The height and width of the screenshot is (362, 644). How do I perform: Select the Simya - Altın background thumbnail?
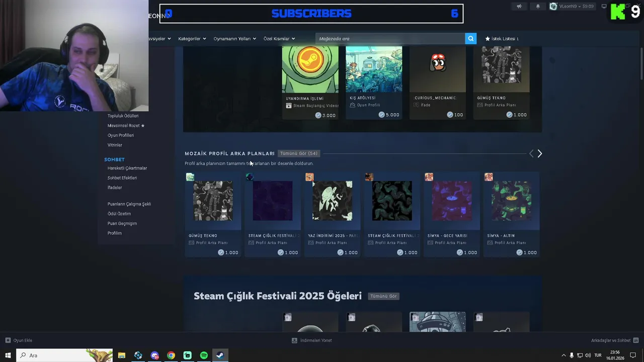click(511, 201)
